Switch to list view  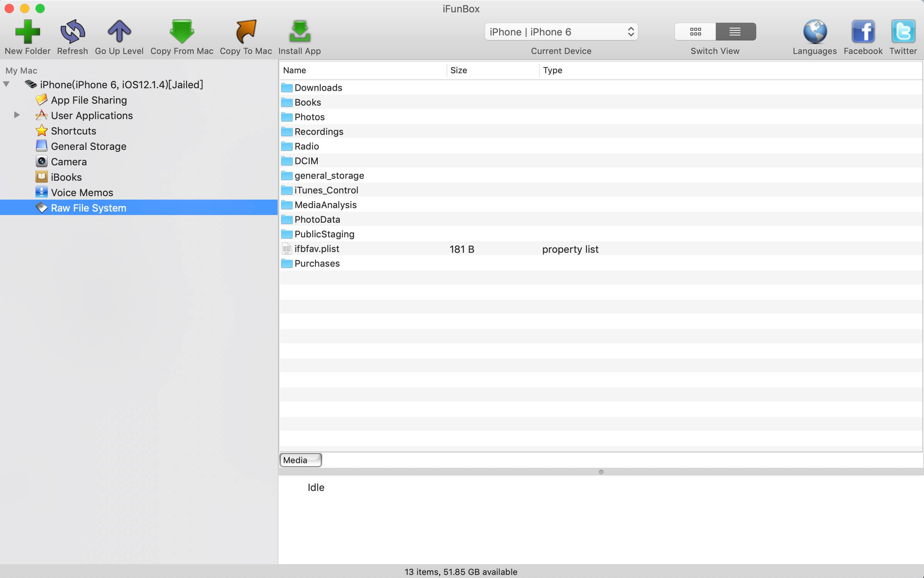pos(735,32)
